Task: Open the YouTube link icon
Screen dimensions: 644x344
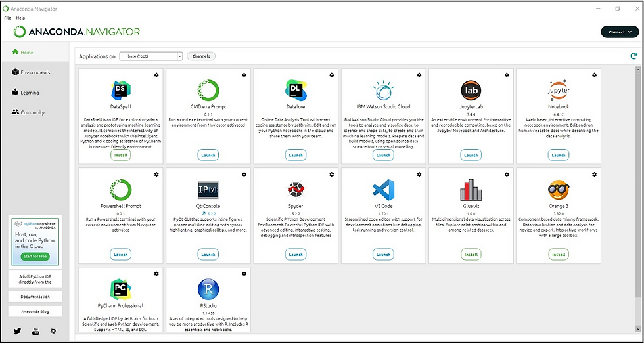Action: point(35,332)
